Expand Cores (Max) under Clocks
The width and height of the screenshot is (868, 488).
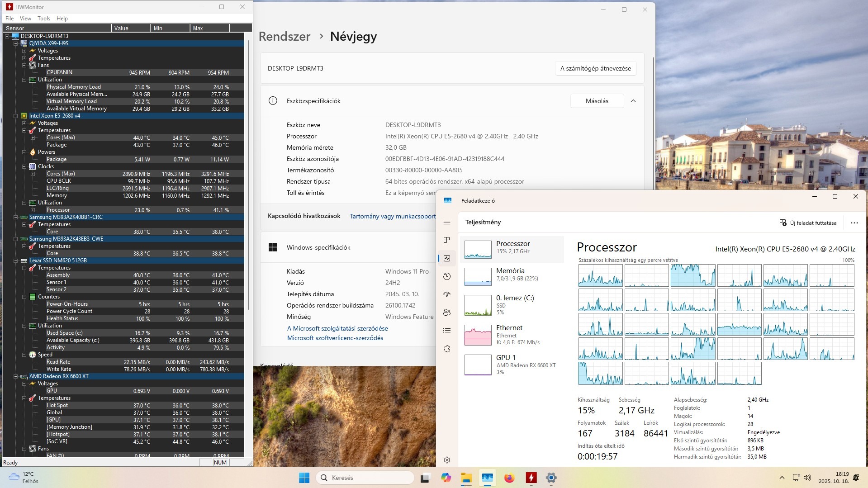pyautogui.click(x=33, y=174)
